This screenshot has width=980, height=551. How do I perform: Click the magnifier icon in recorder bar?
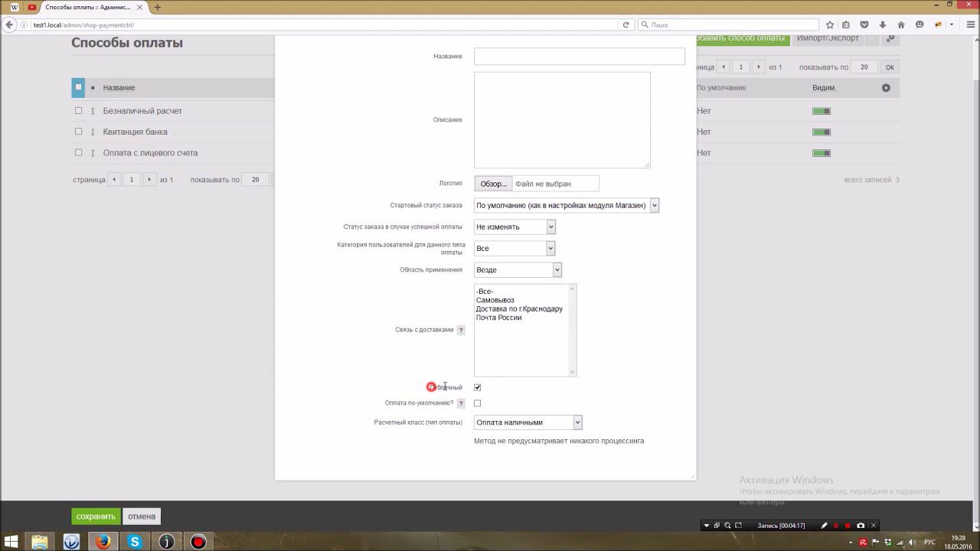[727, 526]
